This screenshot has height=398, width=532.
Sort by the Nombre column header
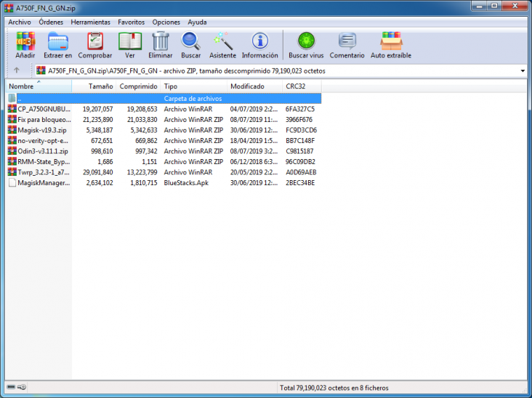[x=39, y=86]
